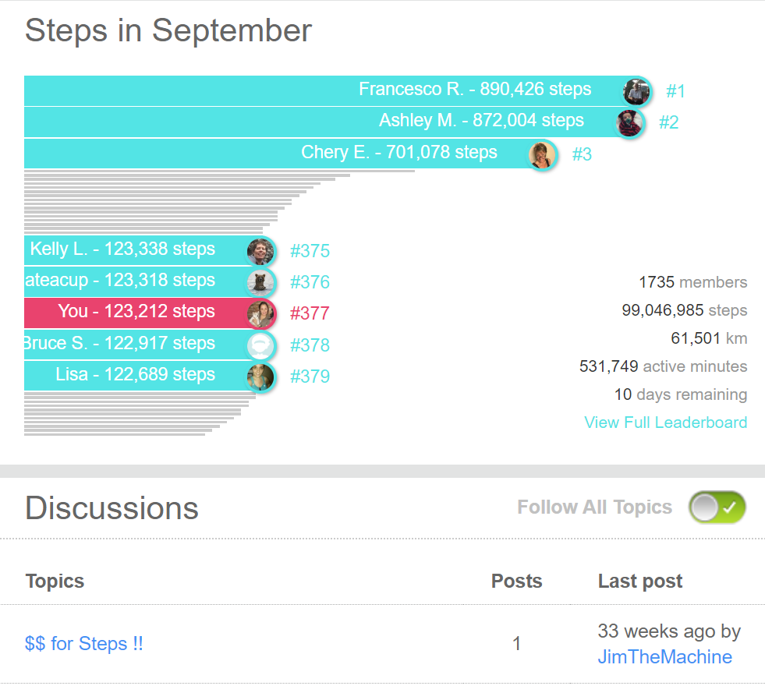The height and width of the screenshot is (700, 765).
Task: Click Francesco R.'s profile avatar
Action: click(x=636, y=92)
